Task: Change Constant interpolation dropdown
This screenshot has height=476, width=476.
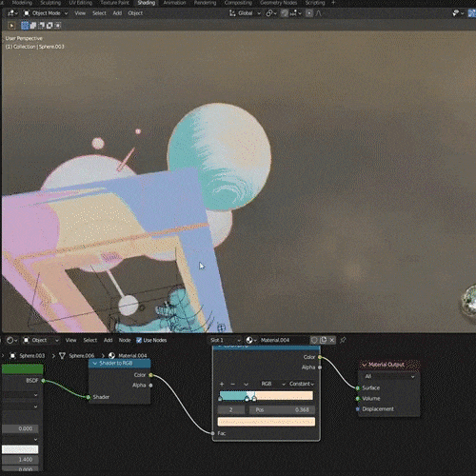Action: [301, 384]
